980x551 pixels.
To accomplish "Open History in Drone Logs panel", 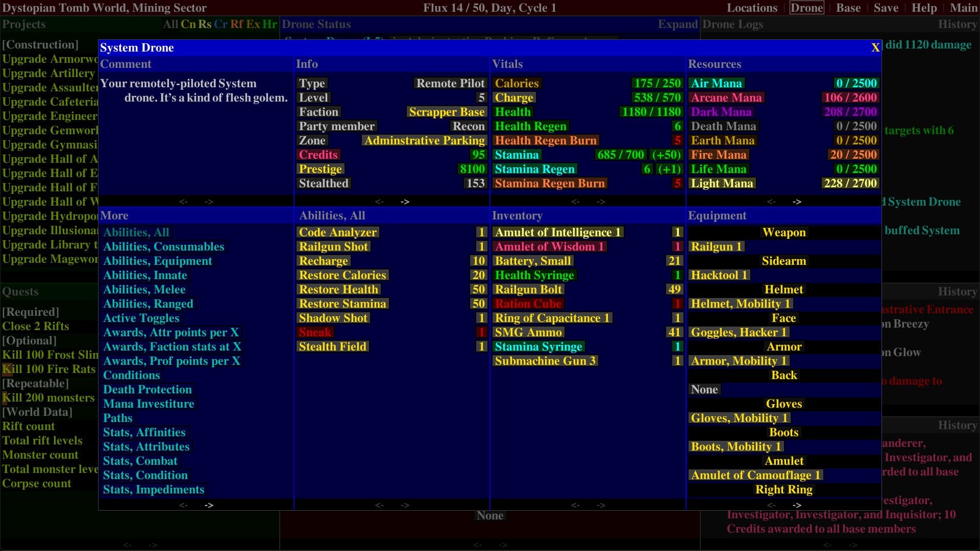I will 957,24.
